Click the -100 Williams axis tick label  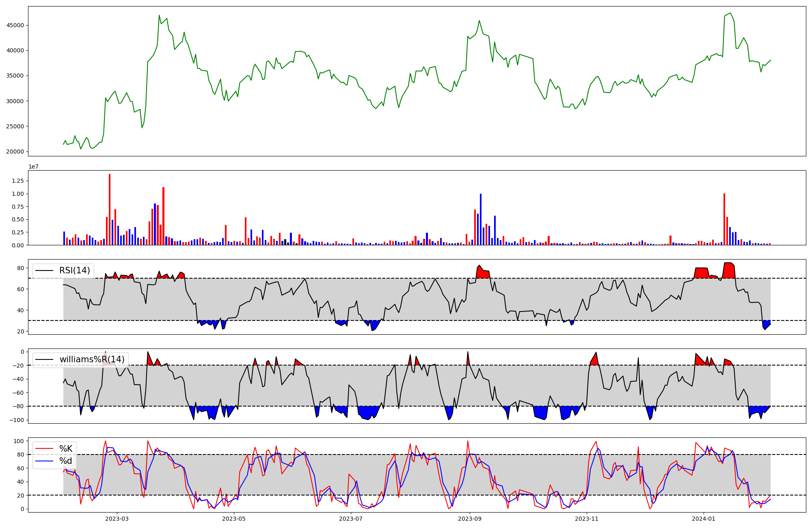(x=17, y=420)
